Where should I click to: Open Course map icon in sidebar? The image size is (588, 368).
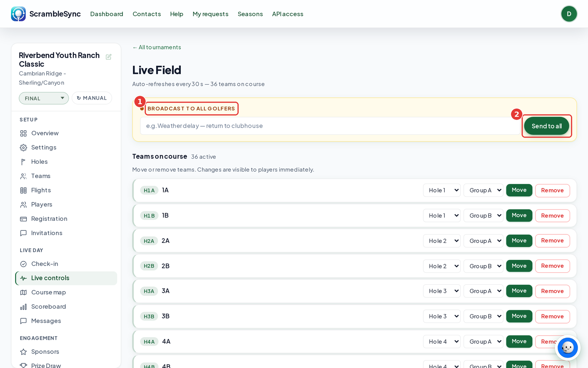tap(24, 293)
